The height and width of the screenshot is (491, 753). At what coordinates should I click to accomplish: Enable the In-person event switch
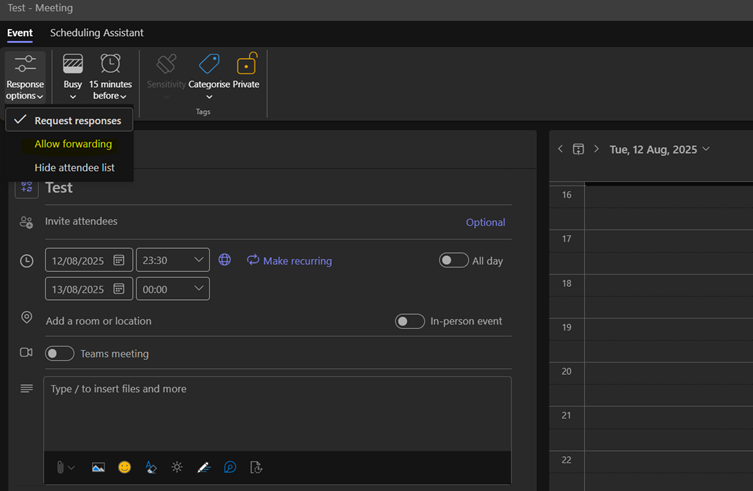click(x=409, y=321)
